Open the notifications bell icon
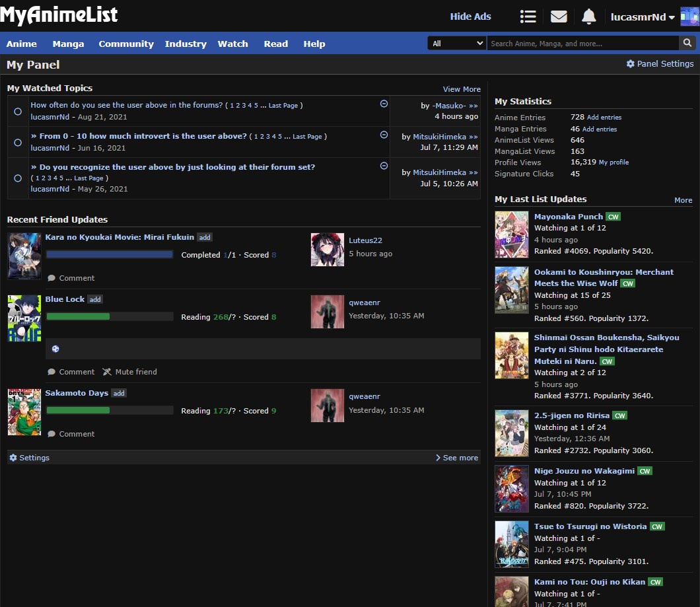Image resolution: width=700 pixels, height=607 pixels. tap(588, 17)
